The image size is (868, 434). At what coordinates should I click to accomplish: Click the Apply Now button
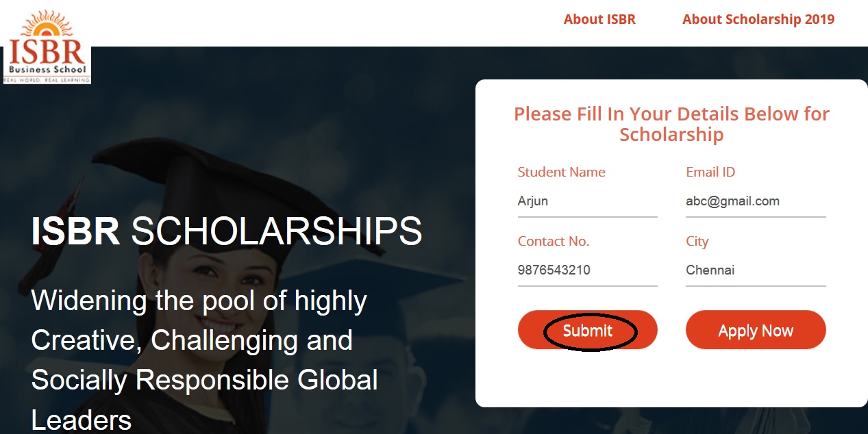(756, 331)
